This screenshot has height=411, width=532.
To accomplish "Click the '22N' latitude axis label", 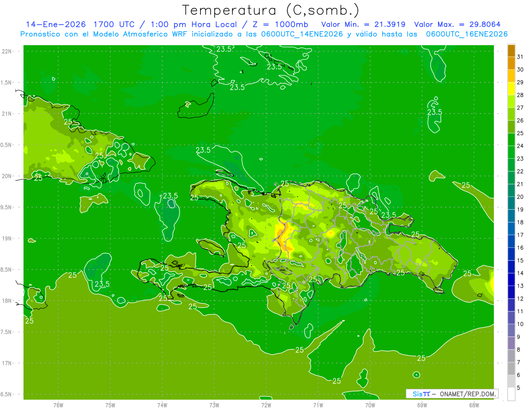I will pos(8,51).
